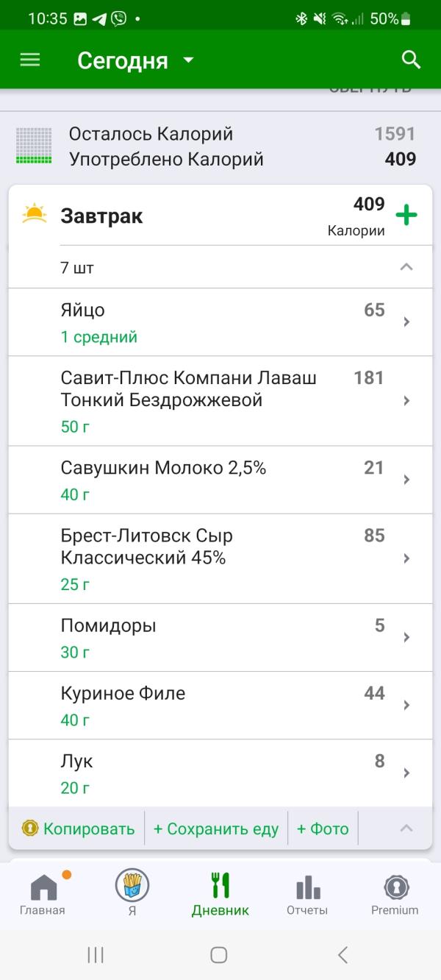This screenshot has width=441, height=980.
Task: Tap the Android back navigation button
Action: pos(343,954)
